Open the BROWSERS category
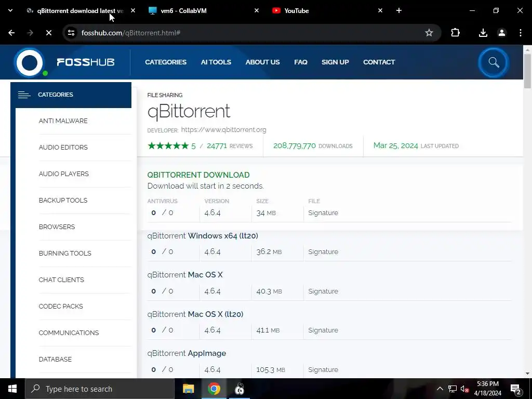 point(57,227)
